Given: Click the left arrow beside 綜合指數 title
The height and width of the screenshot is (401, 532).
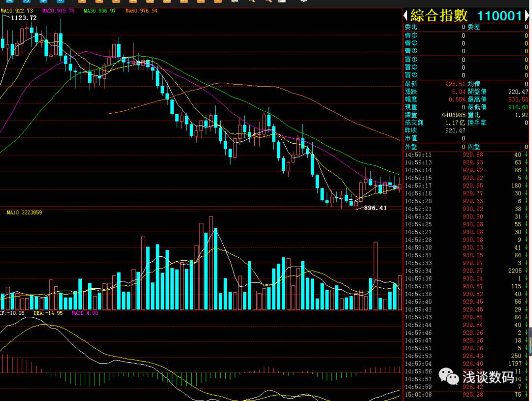Looking at the screenshot, I should pos(405,15).
